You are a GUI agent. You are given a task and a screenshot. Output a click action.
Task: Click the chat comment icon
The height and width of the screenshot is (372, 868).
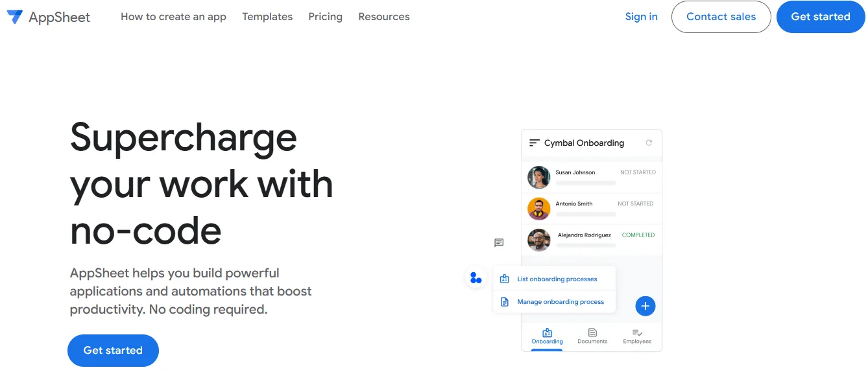click(499, 243)
